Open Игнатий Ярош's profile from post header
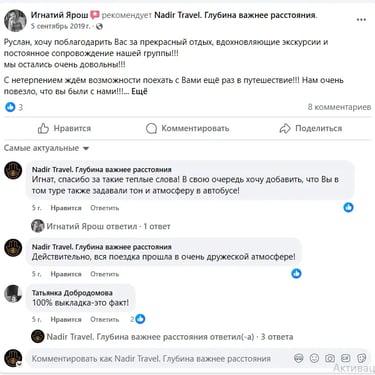The width and height of the screenshot is (375, 375). tap(60, 15)
